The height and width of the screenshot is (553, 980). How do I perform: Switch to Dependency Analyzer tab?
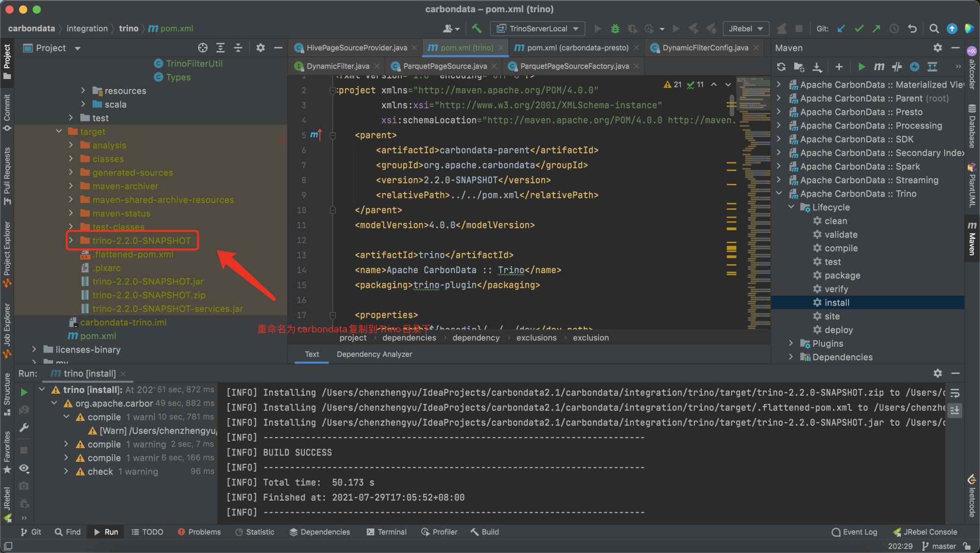click(374, 354)
